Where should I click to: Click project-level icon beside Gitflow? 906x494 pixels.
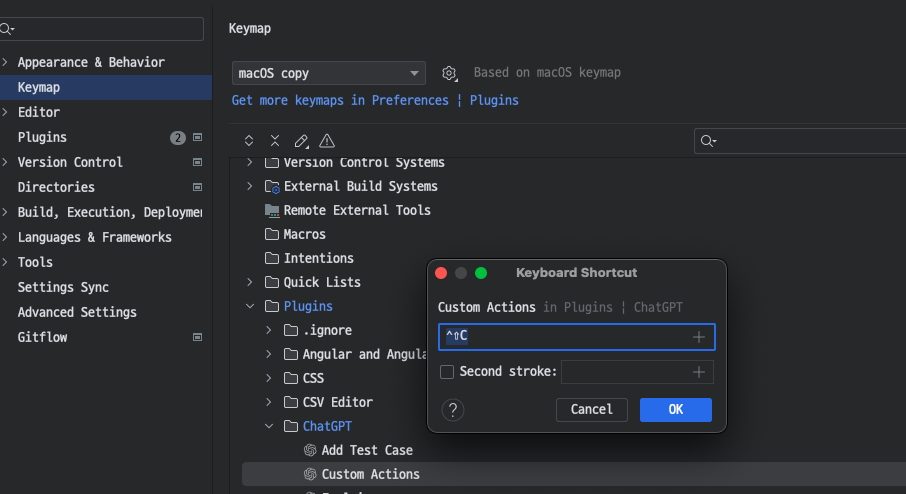tap(198, 337)
